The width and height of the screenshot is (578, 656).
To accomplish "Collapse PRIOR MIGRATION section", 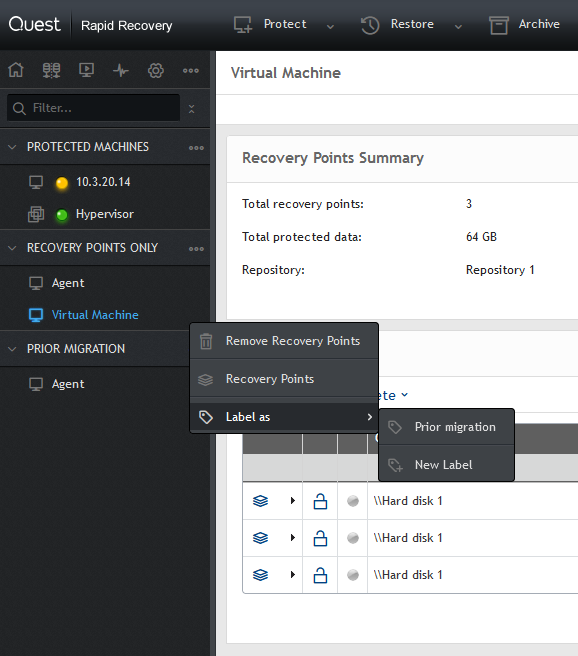I will 12,348.
